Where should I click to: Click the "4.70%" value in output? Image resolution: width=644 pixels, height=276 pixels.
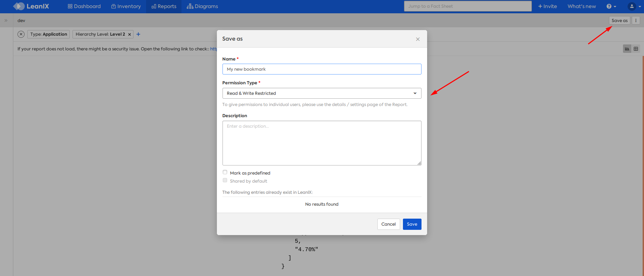tap(307, 249)
